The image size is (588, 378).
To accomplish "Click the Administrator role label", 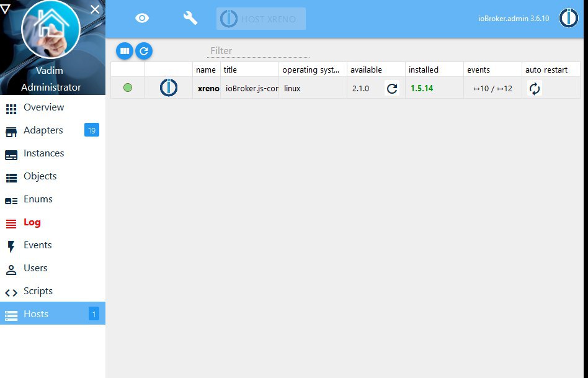I will point(51,88).
